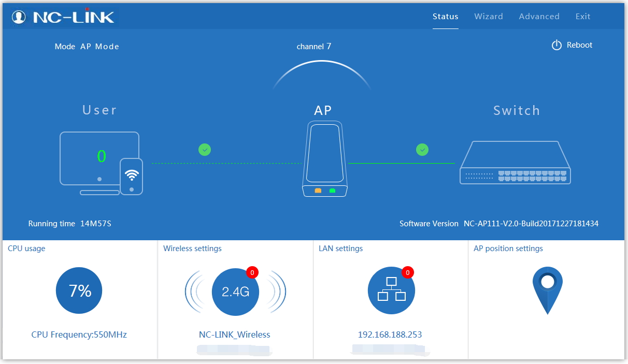Click the 7% CPU usage circle
This screenshot has width=628, height=364.
(x=79, y=291)
